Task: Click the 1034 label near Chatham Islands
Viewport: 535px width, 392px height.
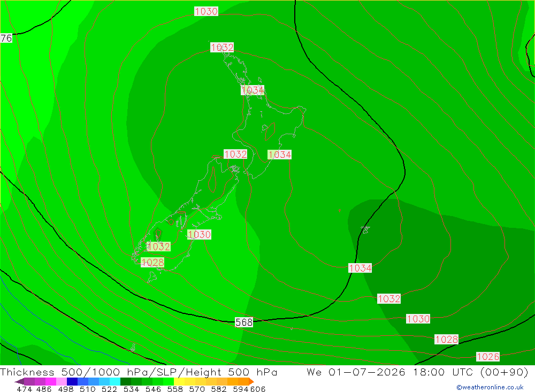Action: (360, 268)
